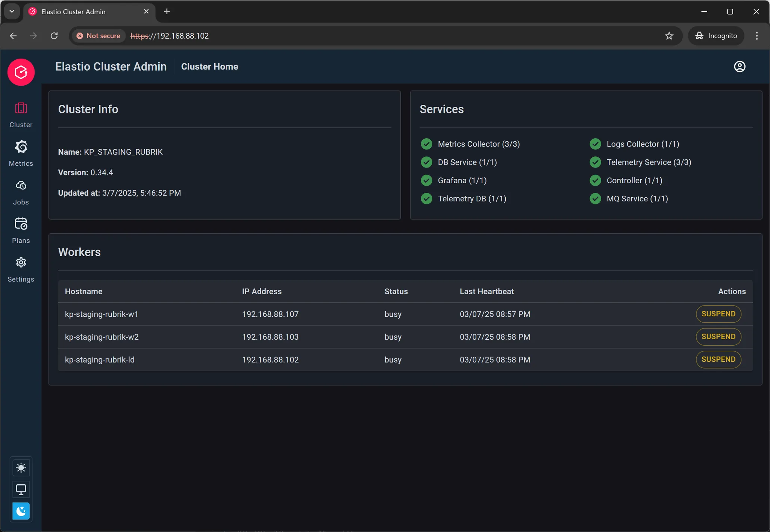The width and height of the screenshot is (770, 532).
Task: Click the Version 0.34.4 text
Action: tap(85, 172)
